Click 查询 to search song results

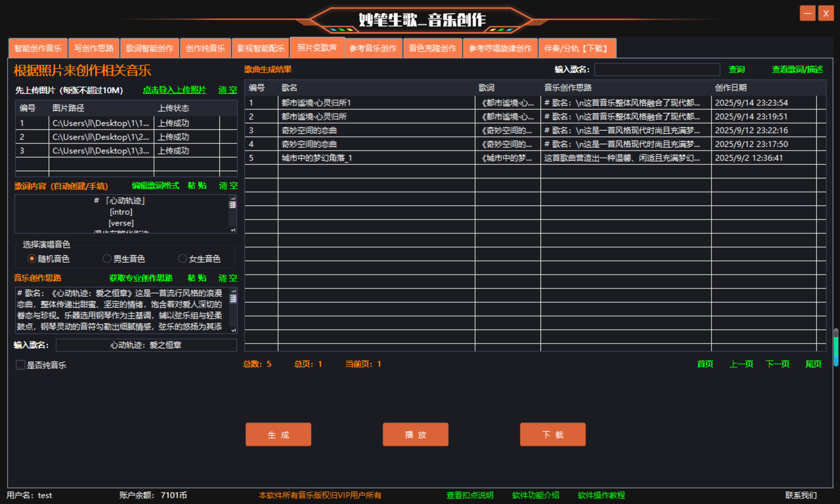(x=736, y=69)
